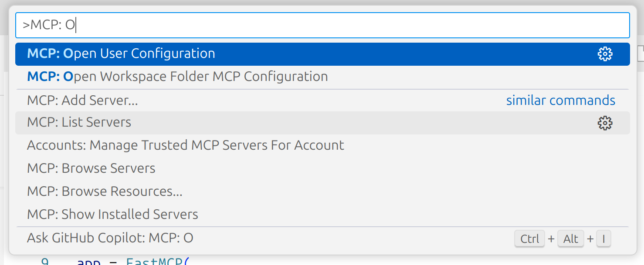Run MCP: Browse Servers command
This screenshot has height=265, width=644.
322,168
